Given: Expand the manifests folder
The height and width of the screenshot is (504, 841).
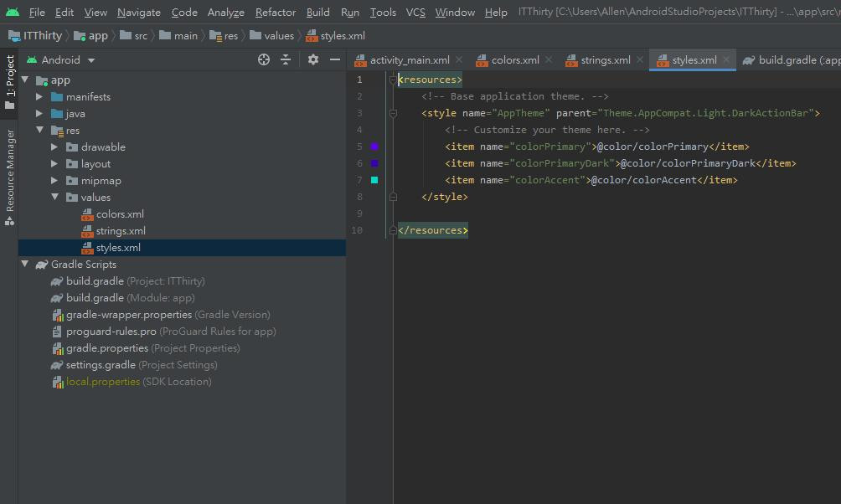Looking at the screenshot, I should click(x=39, y=97).
